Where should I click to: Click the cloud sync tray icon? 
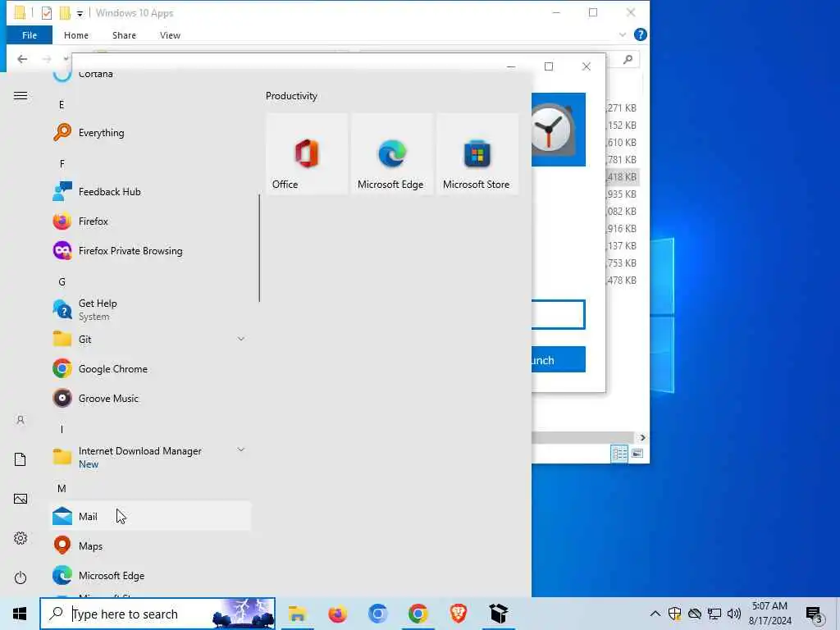(694, 614)
